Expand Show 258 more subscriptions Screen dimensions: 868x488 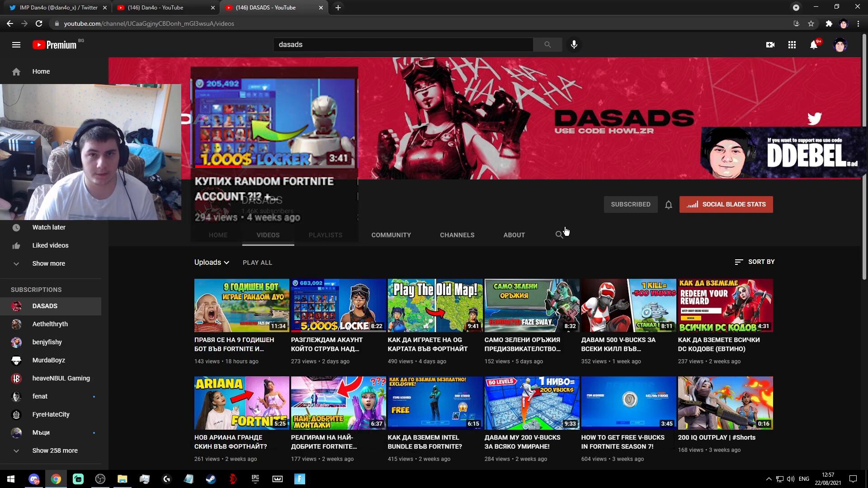[x=54, y=450]
